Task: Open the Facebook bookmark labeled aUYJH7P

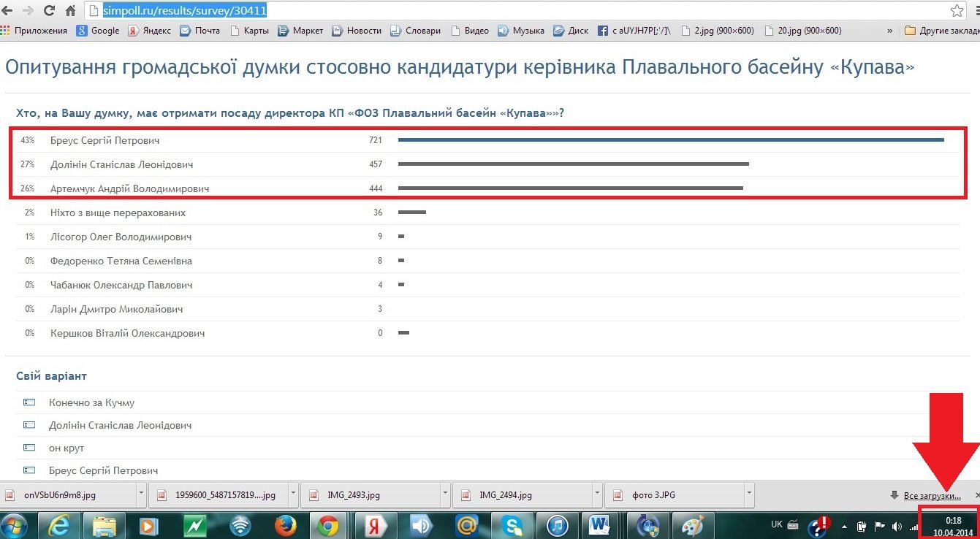Action: coord(634,31)
